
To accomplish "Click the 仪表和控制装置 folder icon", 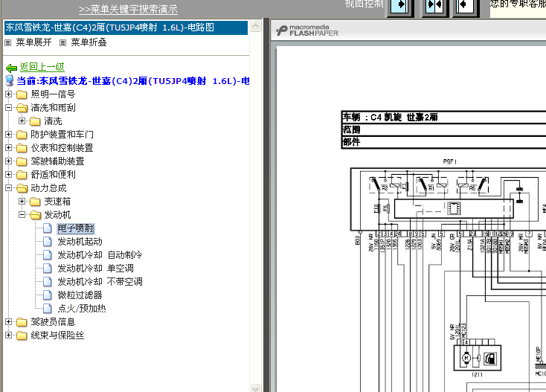I will 22,148.
